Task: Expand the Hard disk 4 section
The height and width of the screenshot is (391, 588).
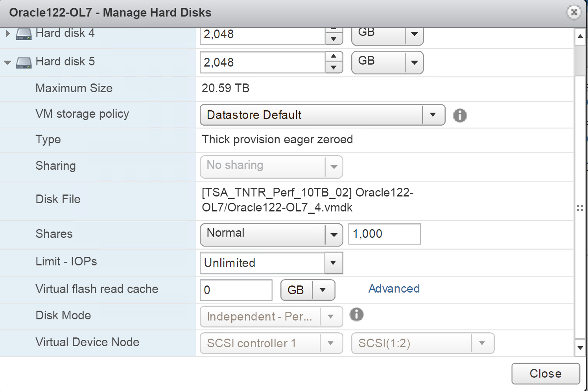Action: click(x=8, y=34)
